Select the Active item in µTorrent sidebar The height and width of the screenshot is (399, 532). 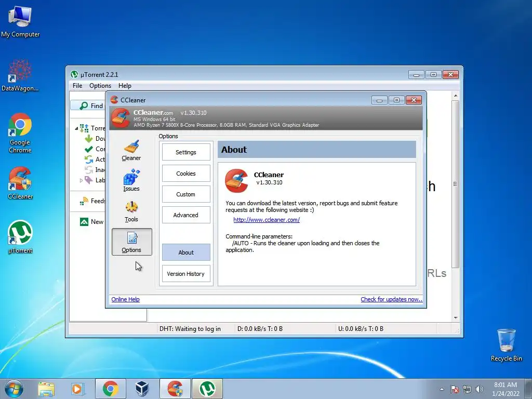[x=95, y=159]
